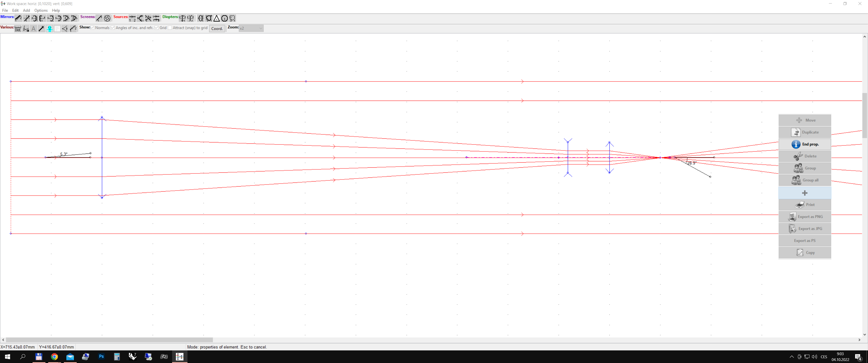The width and height of the screenshot is (868, 363).
Task: Select the angle measurement tool
Action: [26, 29]
